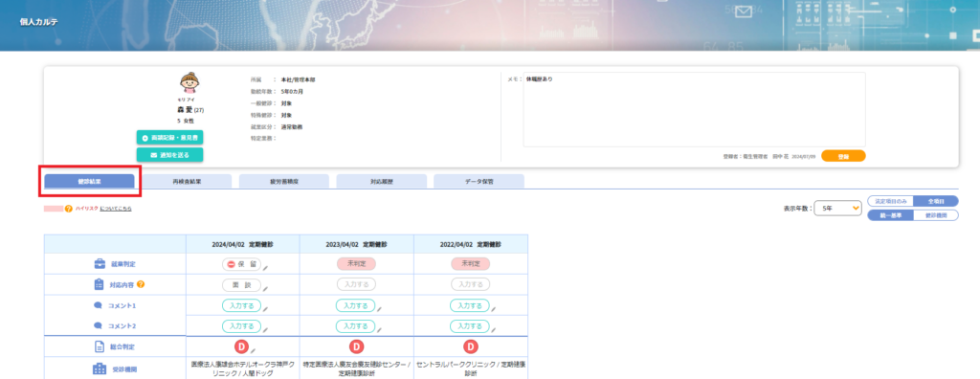Image resolution: width=980 pixels, height=379 pixels.
Task: Click the employee avatar of 森 愛
Action: click(189, 82)
